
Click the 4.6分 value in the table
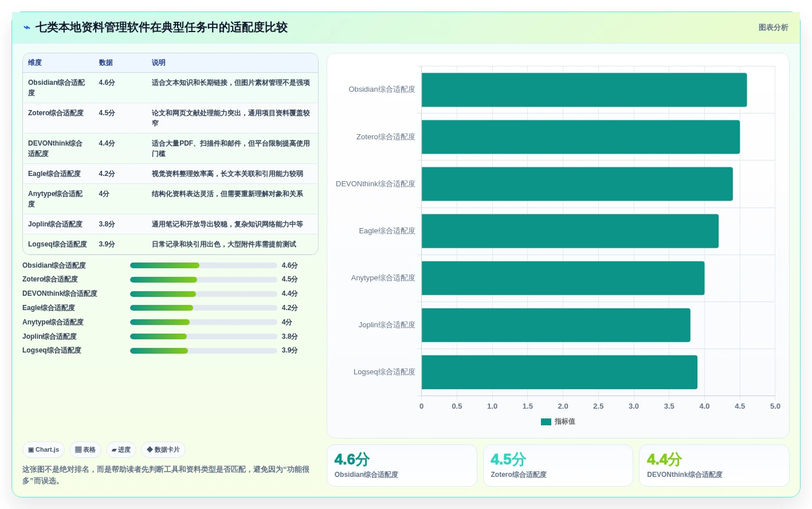coord(107,83)
